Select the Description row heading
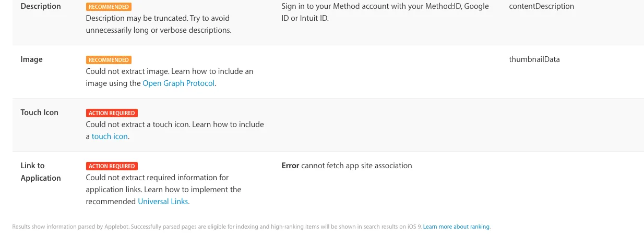The width and height of the screenshot is (644, 238). coord(41,7)
